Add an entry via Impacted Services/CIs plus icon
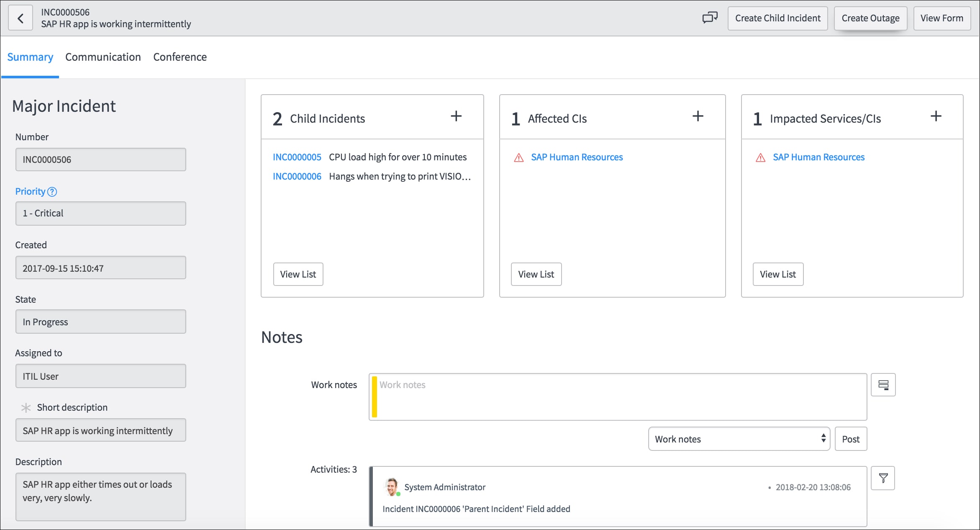 click(x=936, y=116)
